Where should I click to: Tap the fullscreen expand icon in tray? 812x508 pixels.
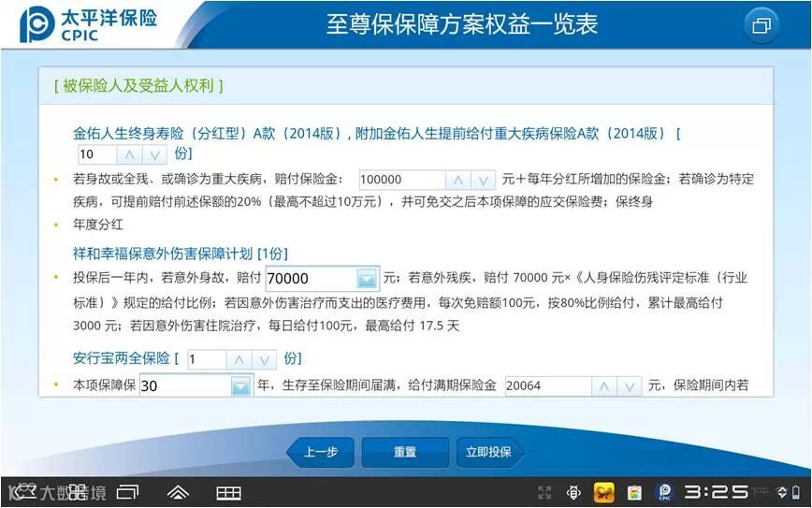pos(544,492)
